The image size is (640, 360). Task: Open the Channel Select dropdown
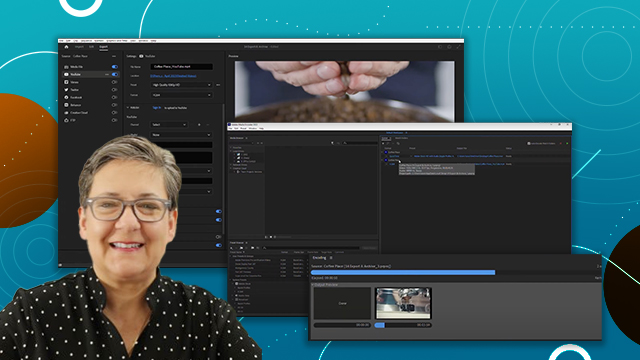click(169, 124)
